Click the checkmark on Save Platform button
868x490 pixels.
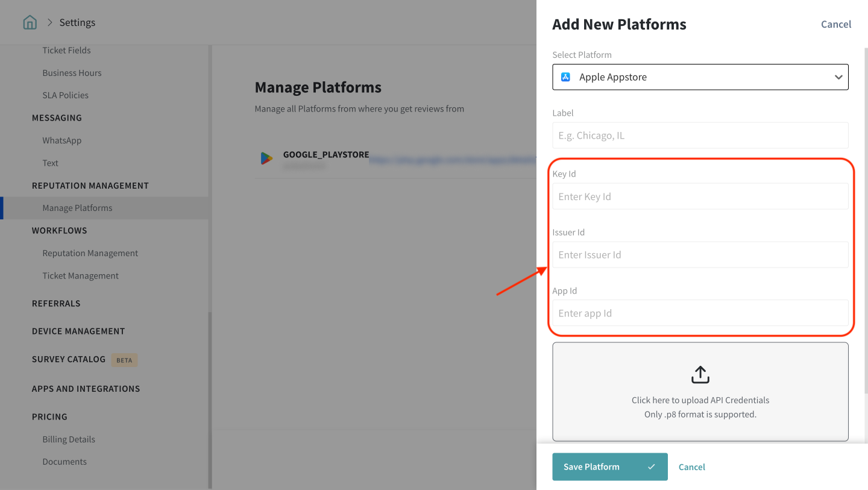click(652, 467)
